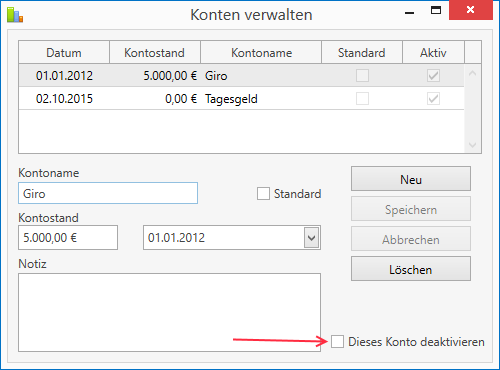The width and height of the screenshot is (500, 370).
Task: Check the Standard checkbox beside Kontoname
Action: coord(263,194)
